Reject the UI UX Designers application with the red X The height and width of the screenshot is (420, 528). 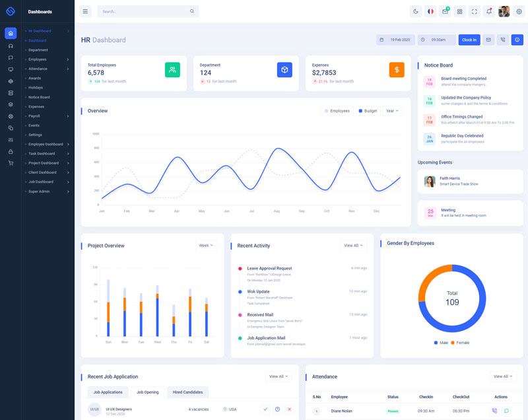tap(289, 409)
